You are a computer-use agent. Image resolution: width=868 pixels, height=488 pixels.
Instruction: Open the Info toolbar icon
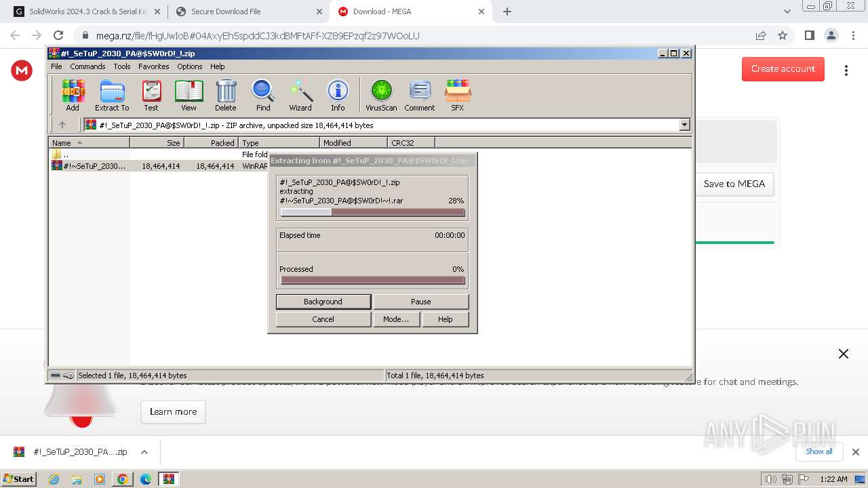coord(338,95)
